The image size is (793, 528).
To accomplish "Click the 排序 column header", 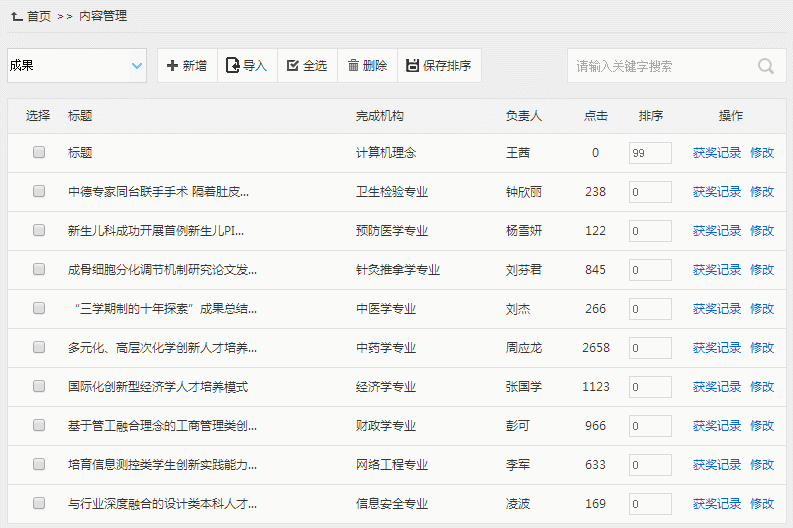I will pyautogui.click(x=651, y=116).
